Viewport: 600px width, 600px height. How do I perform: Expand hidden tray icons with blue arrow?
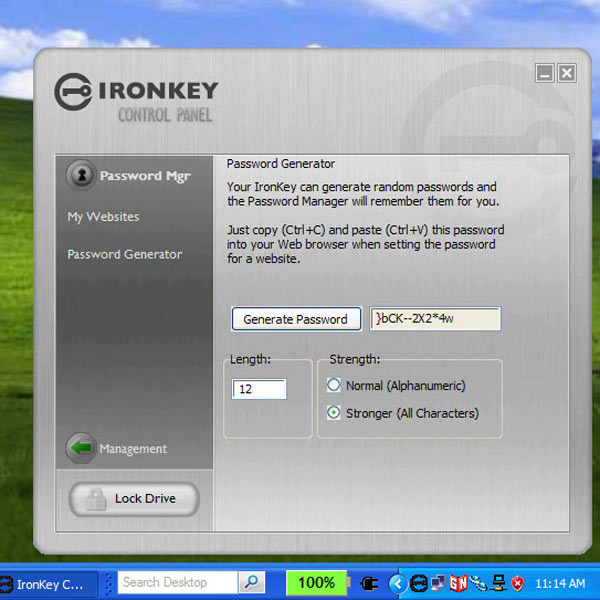pyautogui.click(x=398, y=584)
